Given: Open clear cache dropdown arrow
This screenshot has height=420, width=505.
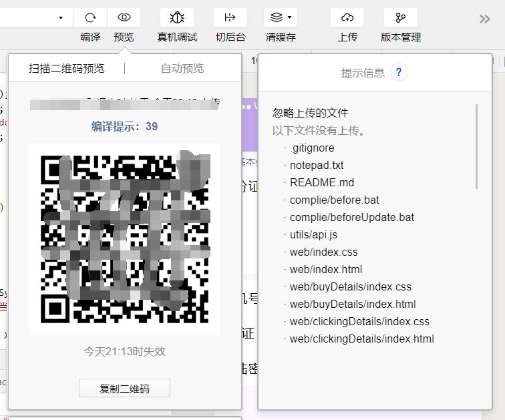Looking at the screenshot, I should click(289, 17).
